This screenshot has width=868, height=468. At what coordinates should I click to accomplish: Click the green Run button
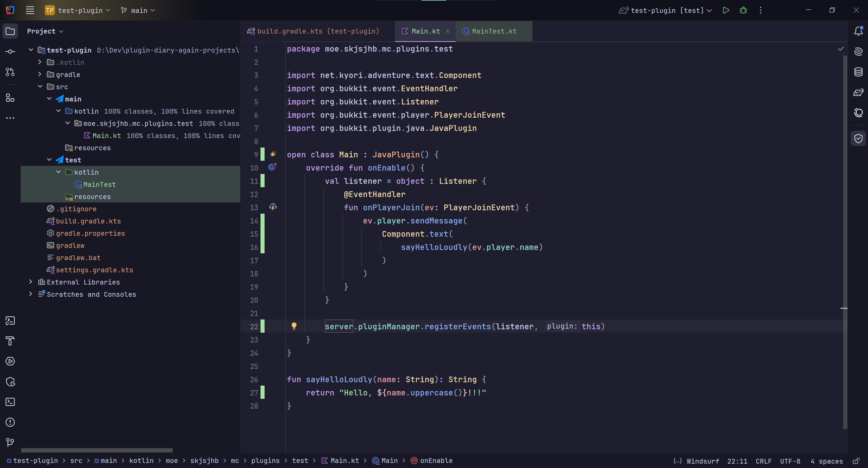point(726,10)
